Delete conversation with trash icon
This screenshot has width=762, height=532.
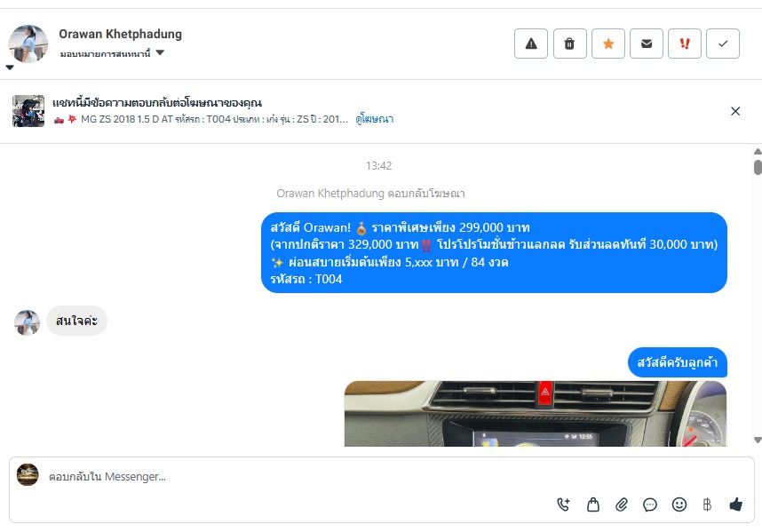(569, 44)
